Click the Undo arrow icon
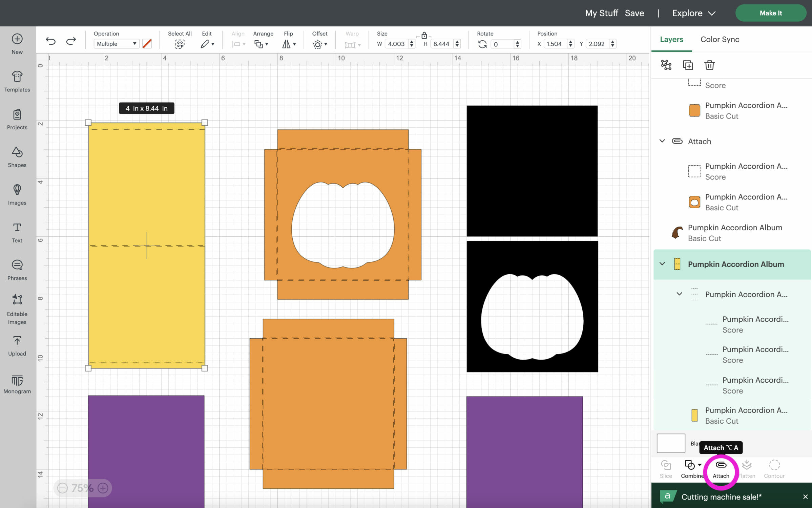This screenshot has height=508, width=812. [x=51, y=41]
